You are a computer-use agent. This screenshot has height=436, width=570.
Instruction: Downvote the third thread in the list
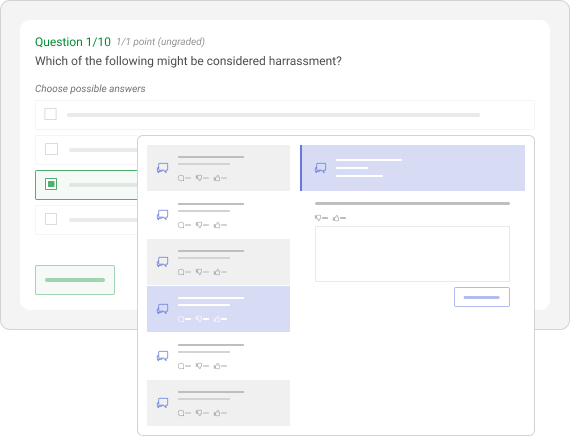coord(199,272)
